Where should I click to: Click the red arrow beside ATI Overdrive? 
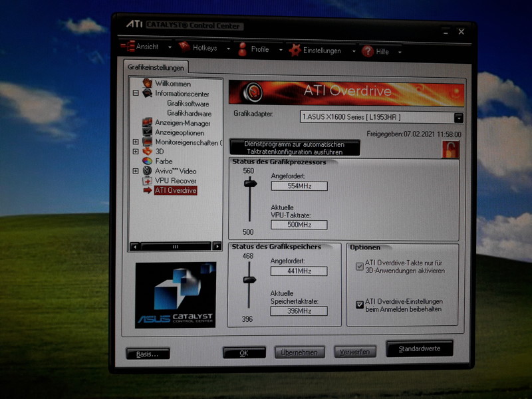tap(148, 190)
